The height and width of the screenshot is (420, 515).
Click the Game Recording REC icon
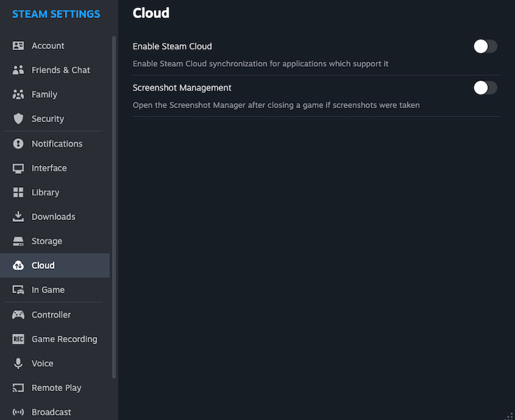tap(18, 339)
